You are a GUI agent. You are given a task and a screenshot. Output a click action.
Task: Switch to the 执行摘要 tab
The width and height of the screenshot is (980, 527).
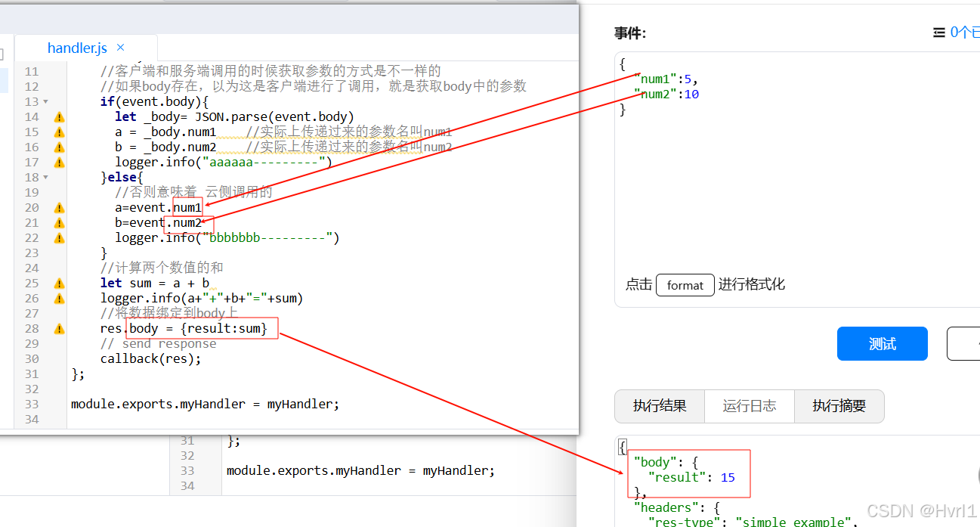pyautogui.click(x=839, y=406)
